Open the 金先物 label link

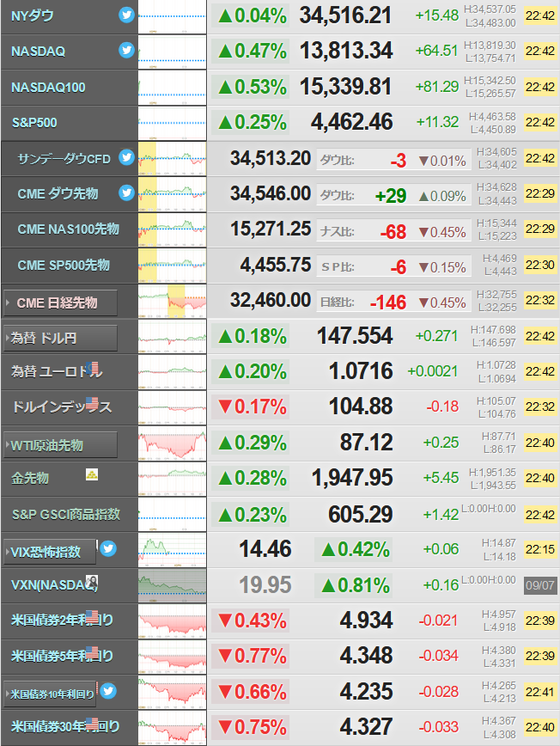[29, 478]
